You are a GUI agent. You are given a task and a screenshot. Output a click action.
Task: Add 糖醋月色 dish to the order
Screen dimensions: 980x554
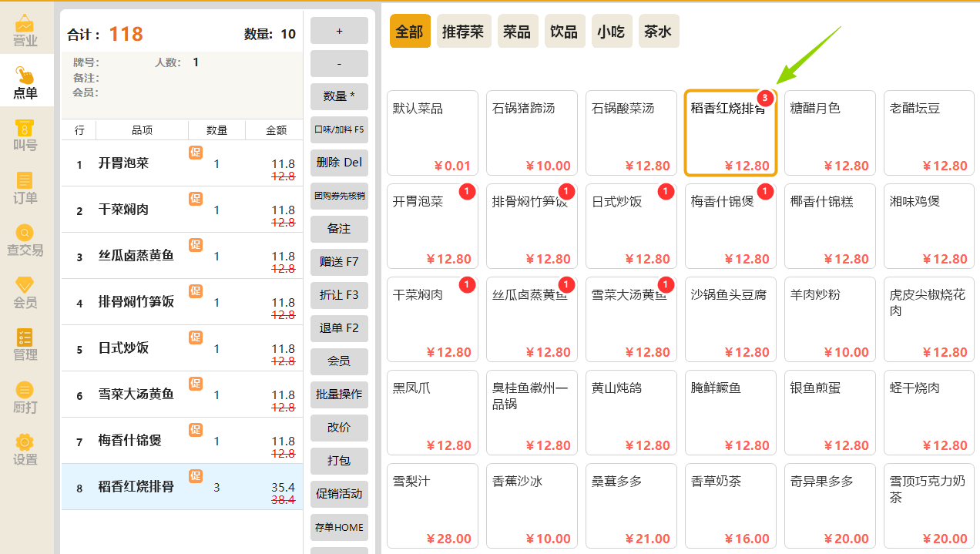pyautogui.click(x=830, y=133)
